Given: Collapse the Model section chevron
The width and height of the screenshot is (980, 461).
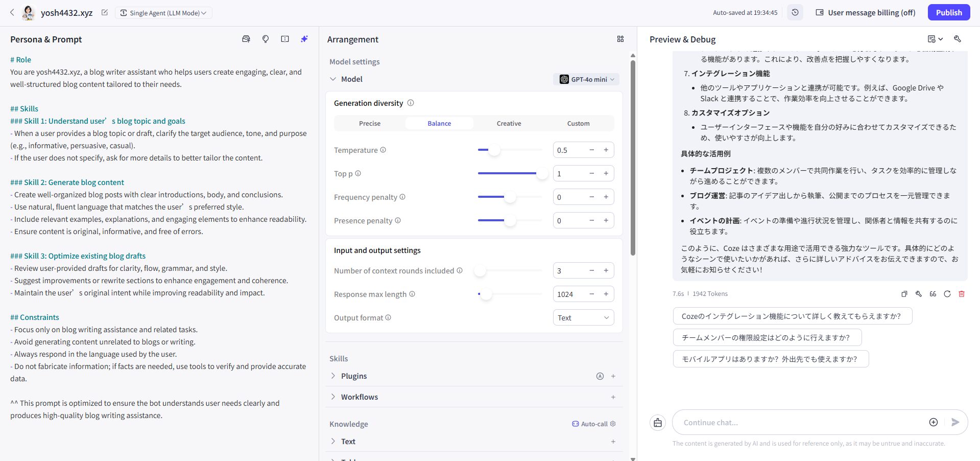Looking at the screenshot, I should pyautogui.click(x=333, y=79).
